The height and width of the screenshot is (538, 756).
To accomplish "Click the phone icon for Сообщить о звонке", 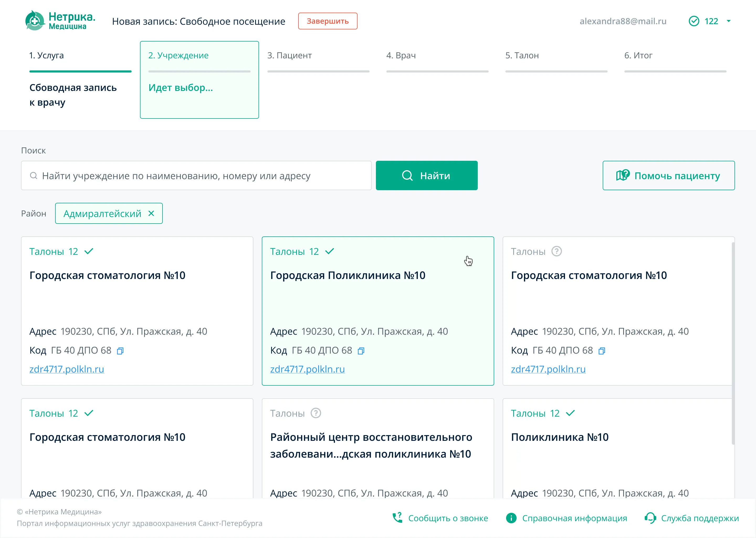I will 397,518.
